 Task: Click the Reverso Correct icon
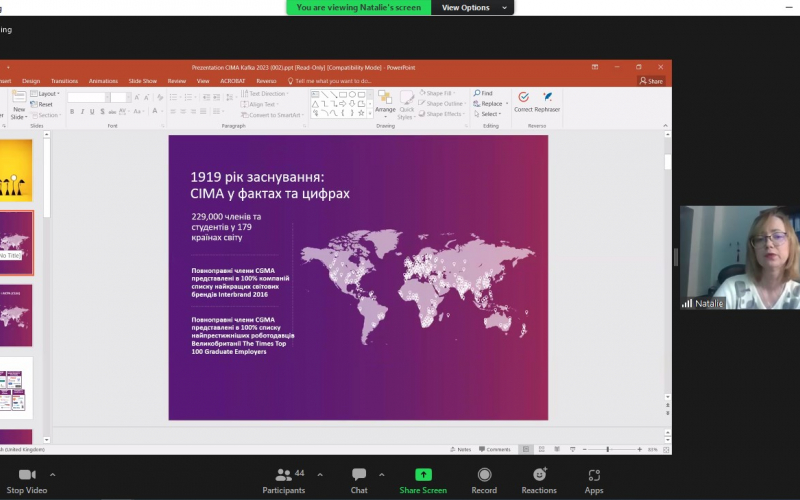click(x=523, y=97)
